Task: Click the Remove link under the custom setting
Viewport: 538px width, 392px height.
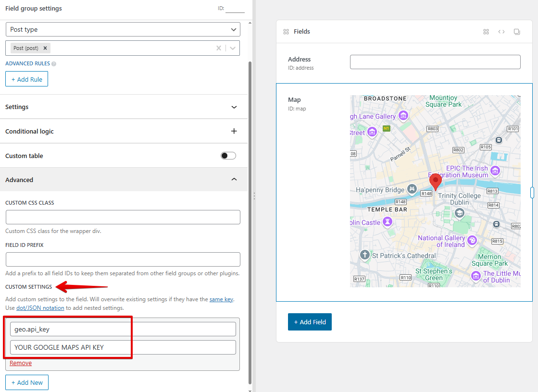Action: click(20, 363)
